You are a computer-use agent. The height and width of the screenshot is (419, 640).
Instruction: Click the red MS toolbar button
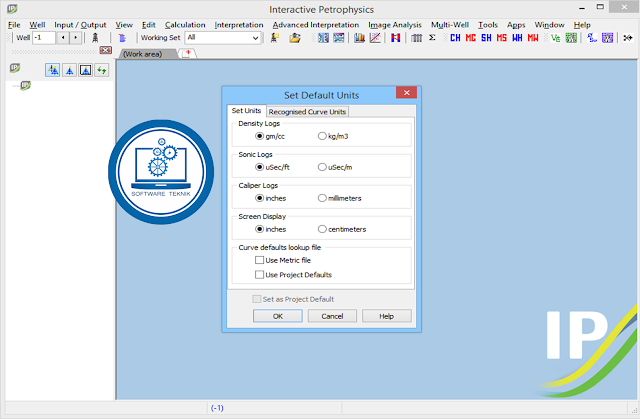click(502, 38)
